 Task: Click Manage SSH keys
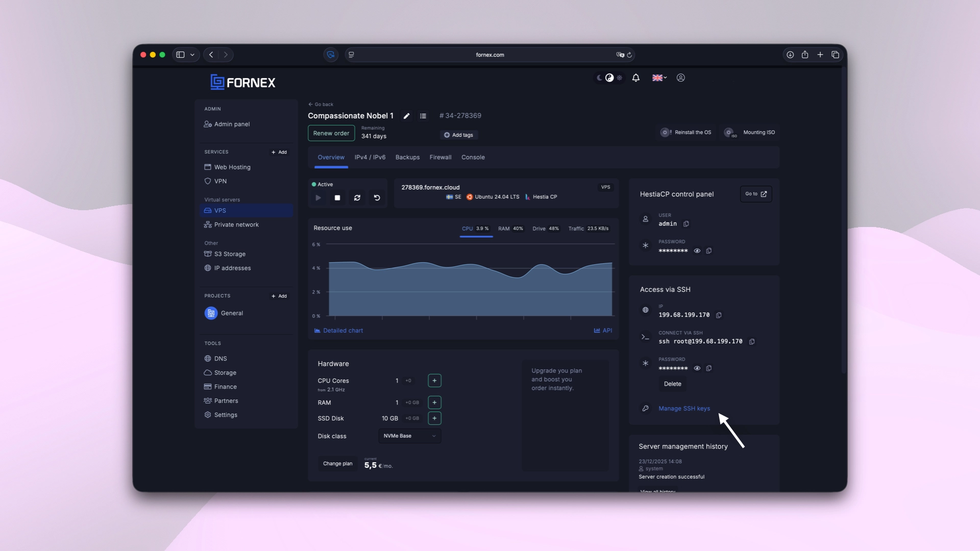coord(684,408)
